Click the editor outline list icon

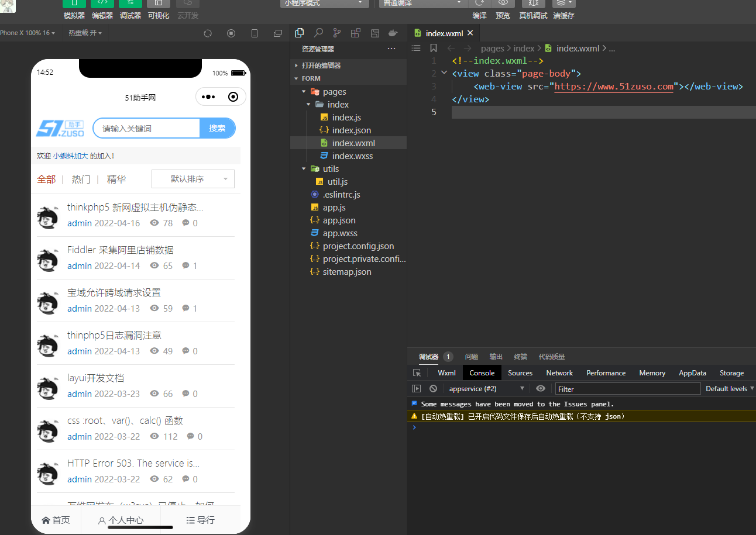point(416,48)
